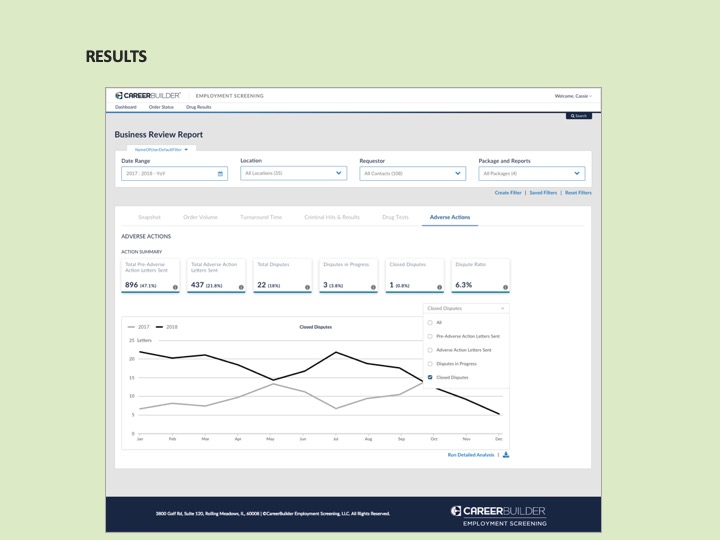The height and width of the screenshot is (540, 720).
Task: Click the Run Detailed Analysis link
Action: 471,455
